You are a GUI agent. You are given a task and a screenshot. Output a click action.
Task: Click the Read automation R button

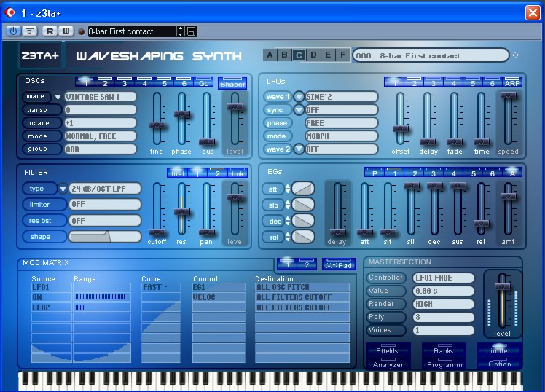pyautogui.click(x=50, y=31)
